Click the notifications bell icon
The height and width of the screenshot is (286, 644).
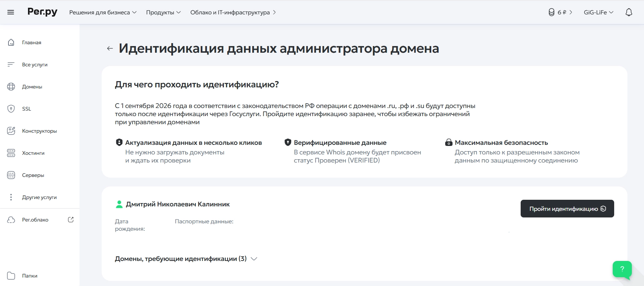point(629,12)
